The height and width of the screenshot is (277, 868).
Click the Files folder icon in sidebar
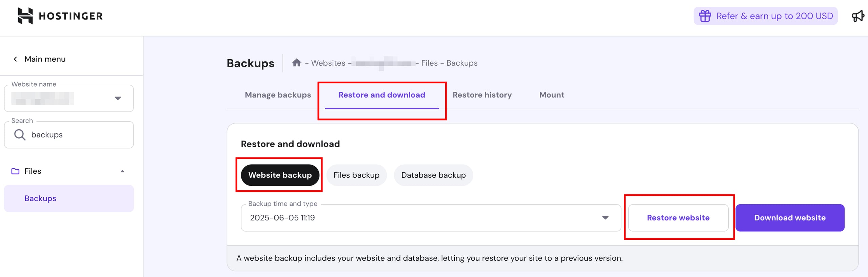click(15, 171)
